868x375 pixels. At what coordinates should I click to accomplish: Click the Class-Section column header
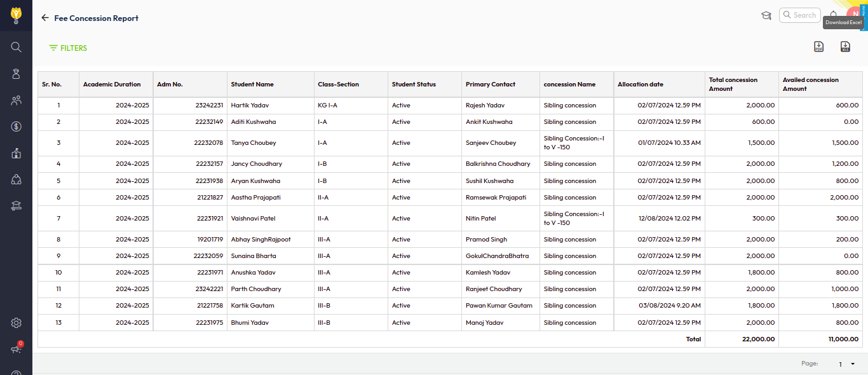coord(338,84)
